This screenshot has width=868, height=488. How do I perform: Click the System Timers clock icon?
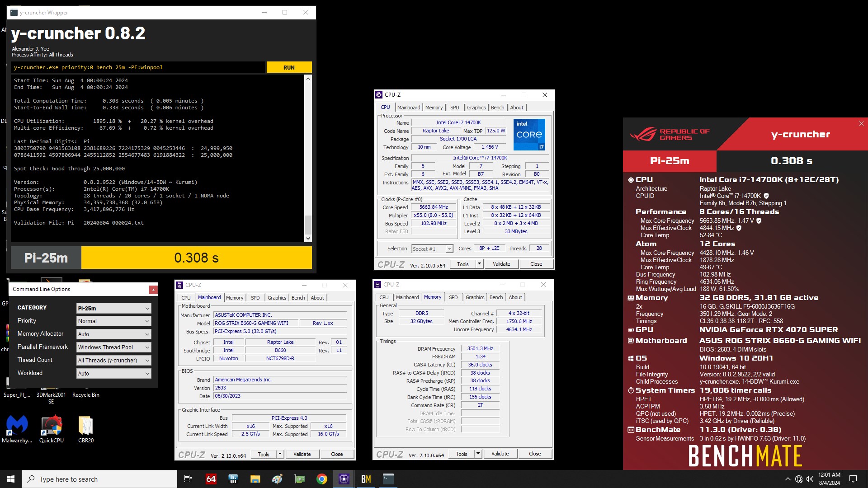point(631,390)
